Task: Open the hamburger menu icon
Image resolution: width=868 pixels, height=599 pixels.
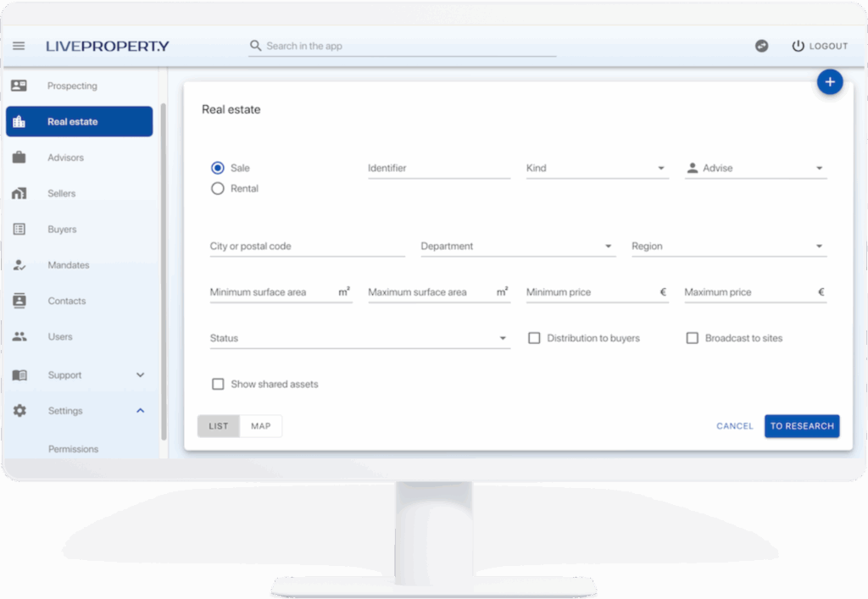Action: (19, 46)
